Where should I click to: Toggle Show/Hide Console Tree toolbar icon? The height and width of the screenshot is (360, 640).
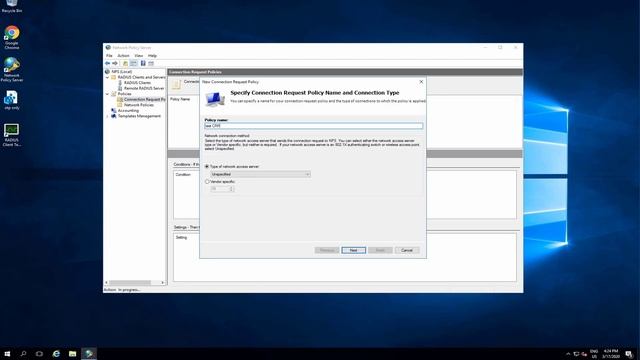click(133, 63)
